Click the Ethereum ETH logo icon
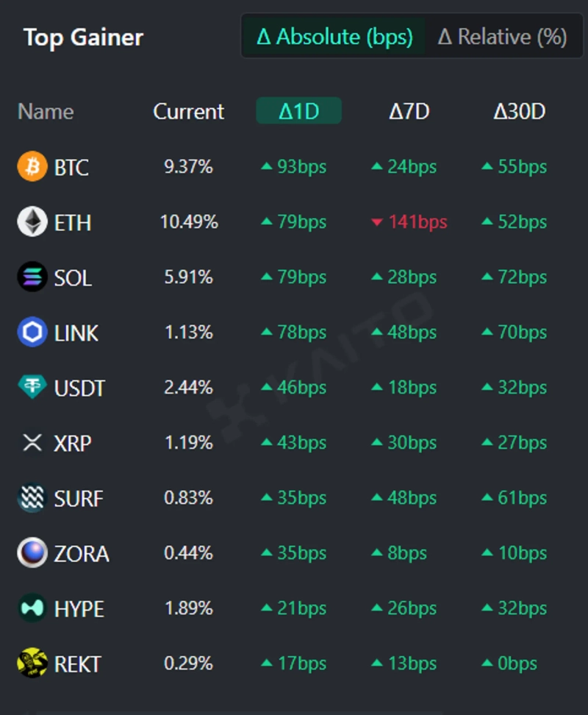588x715 pixels. tap(32, 222)
